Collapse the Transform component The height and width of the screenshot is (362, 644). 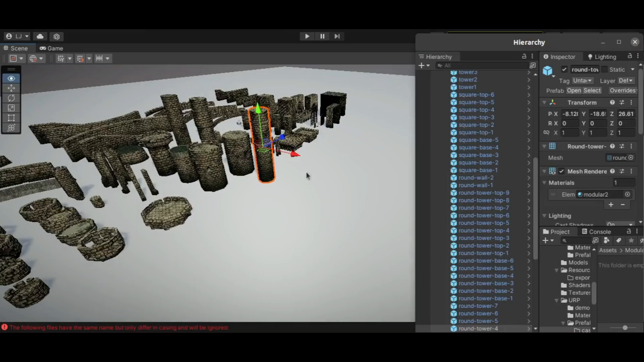coord(544,103)
